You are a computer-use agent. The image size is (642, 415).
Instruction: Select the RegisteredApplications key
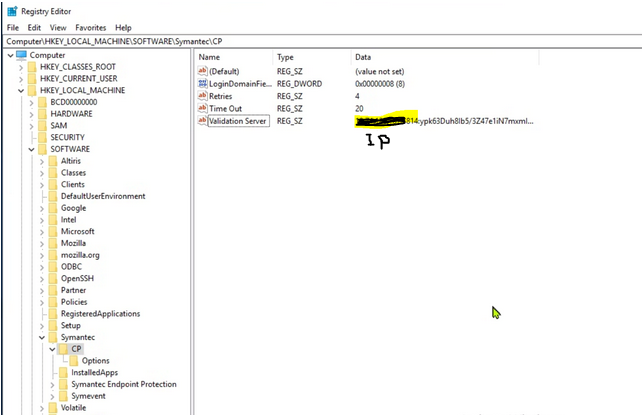[x=100, y=314]
